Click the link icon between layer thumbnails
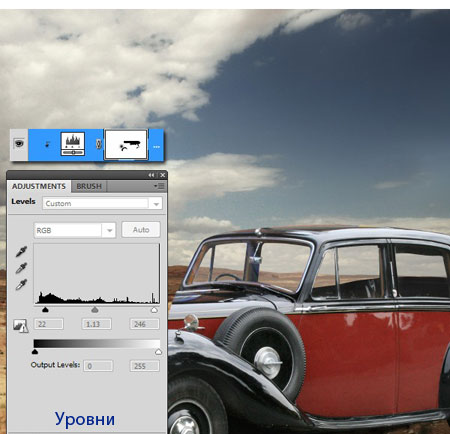 (x=98, y=144)
